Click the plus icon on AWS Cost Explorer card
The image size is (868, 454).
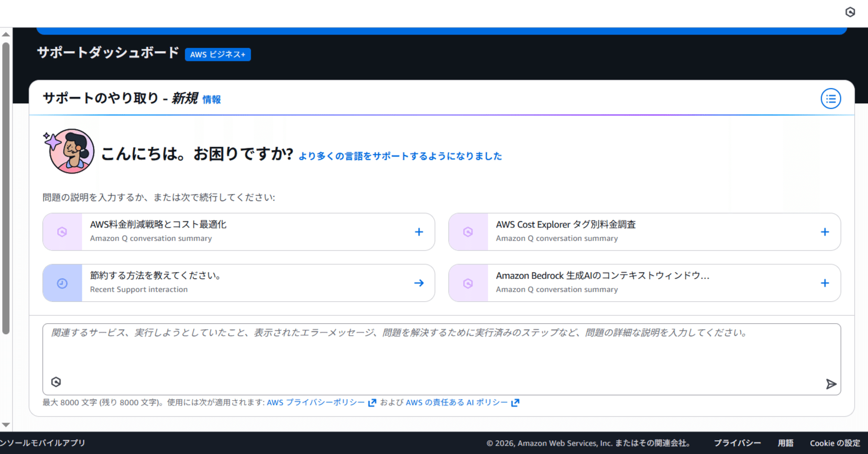pyautogui.click(x=825, y=232)
